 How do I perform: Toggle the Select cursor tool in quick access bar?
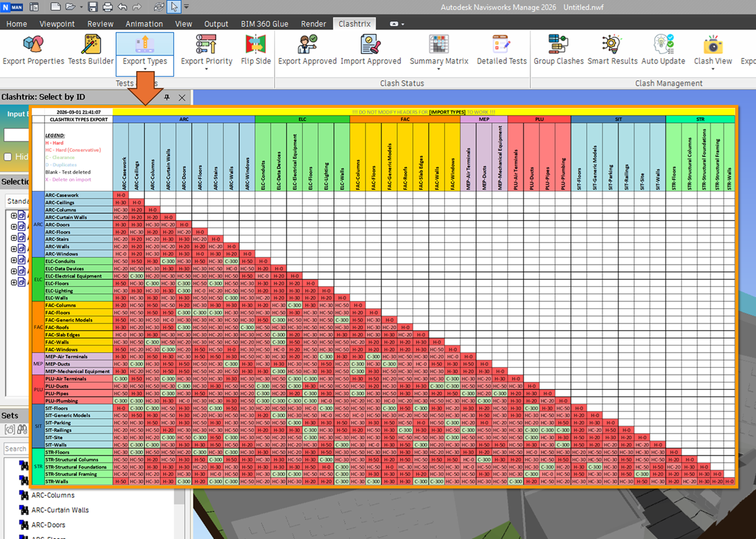pyautogui.click(x=174, y=7)
